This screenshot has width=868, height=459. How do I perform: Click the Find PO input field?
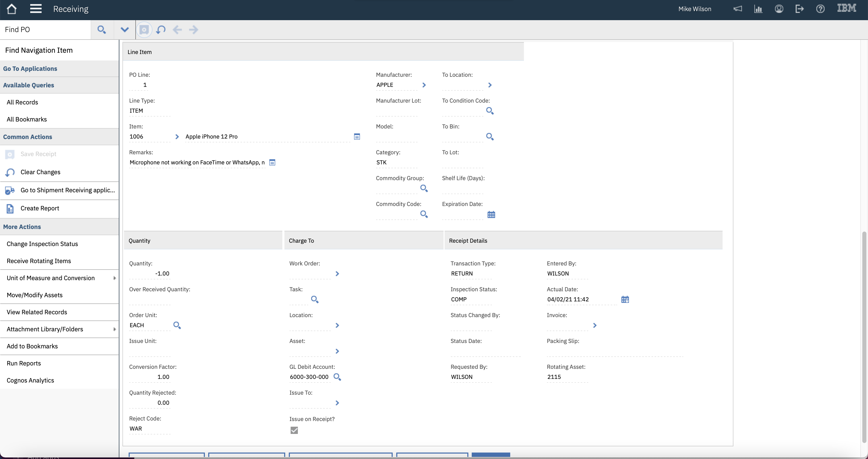point(45,30)
